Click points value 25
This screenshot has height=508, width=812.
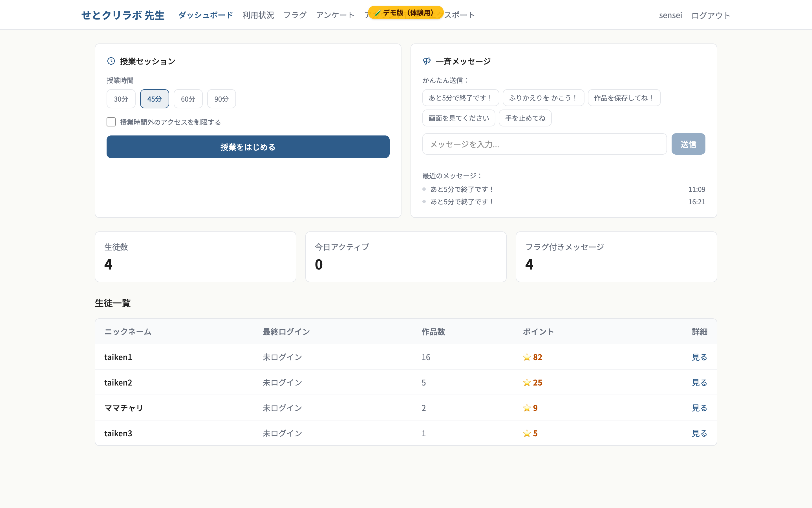(538, 383)
